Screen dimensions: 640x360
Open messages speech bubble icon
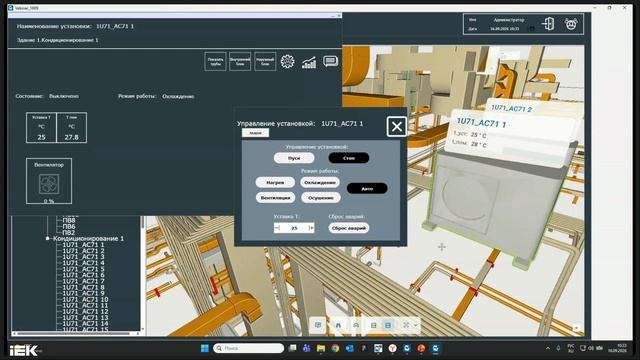(331, 62)
